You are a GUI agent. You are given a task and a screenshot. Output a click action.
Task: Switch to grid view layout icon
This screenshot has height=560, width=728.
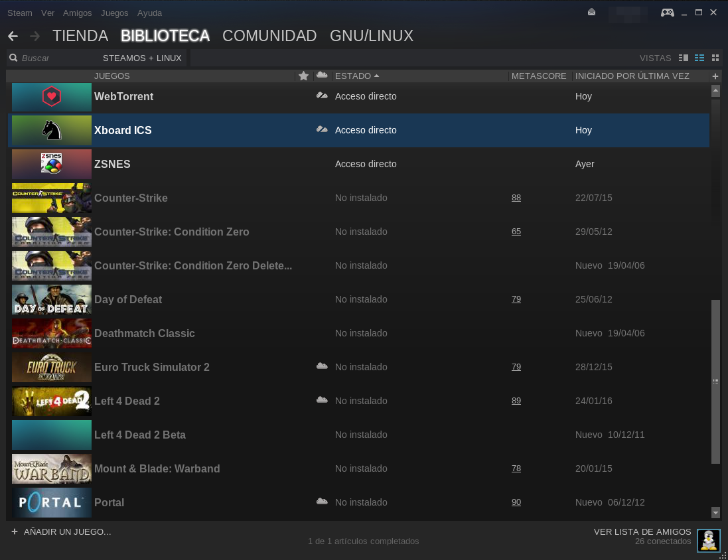(715, 58)
